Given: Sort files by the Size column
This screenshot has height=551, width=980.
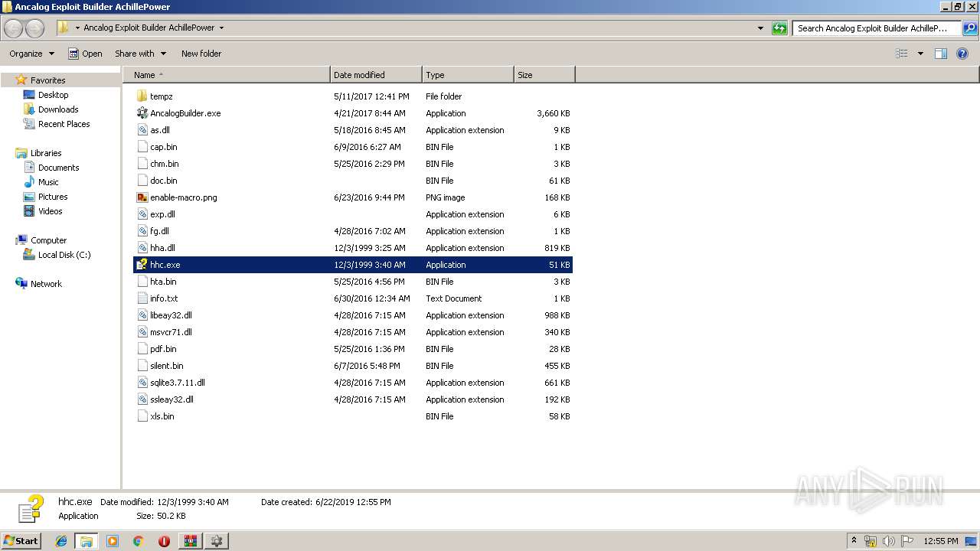Looking at the screenshot, I should click(x=544, y=75).
